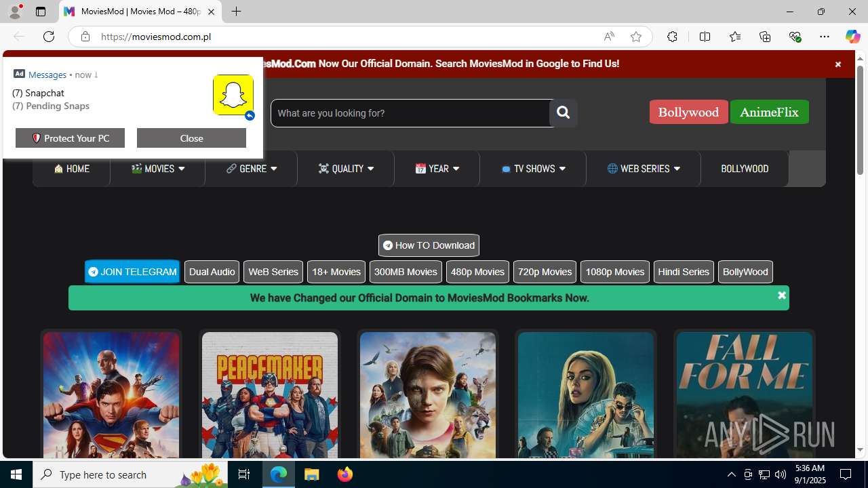Focus the 'What are you looking for?' search box
The image size is (868, 488).
(410, 113)
